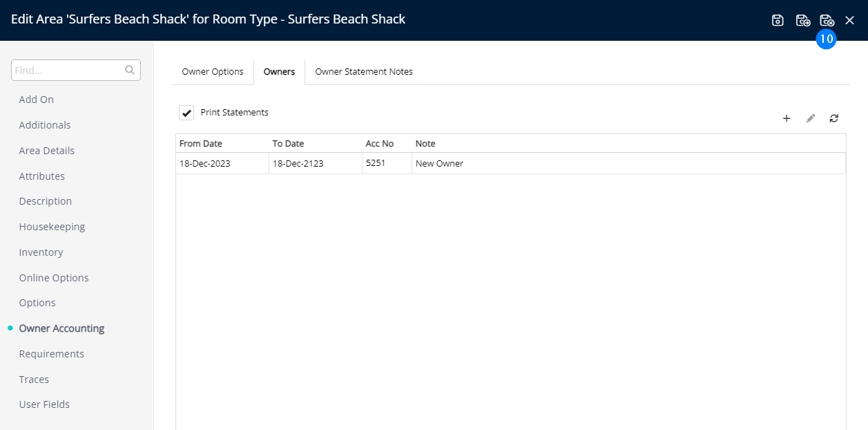Viewport: 868px width, 430px height.
Task: Click the Acc No column header
Action: coord(380,144)
